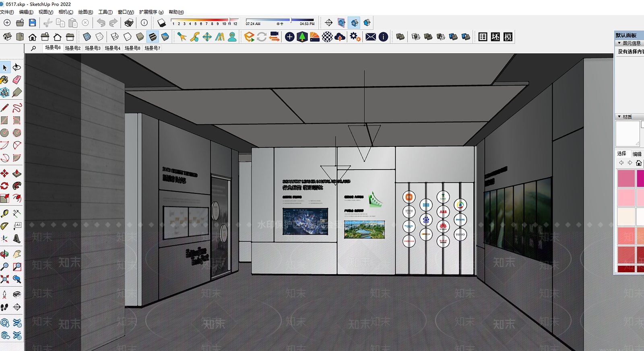Activate the Paint Bucket tool
The image size is (644, 351).
click(x=4, y=80)
